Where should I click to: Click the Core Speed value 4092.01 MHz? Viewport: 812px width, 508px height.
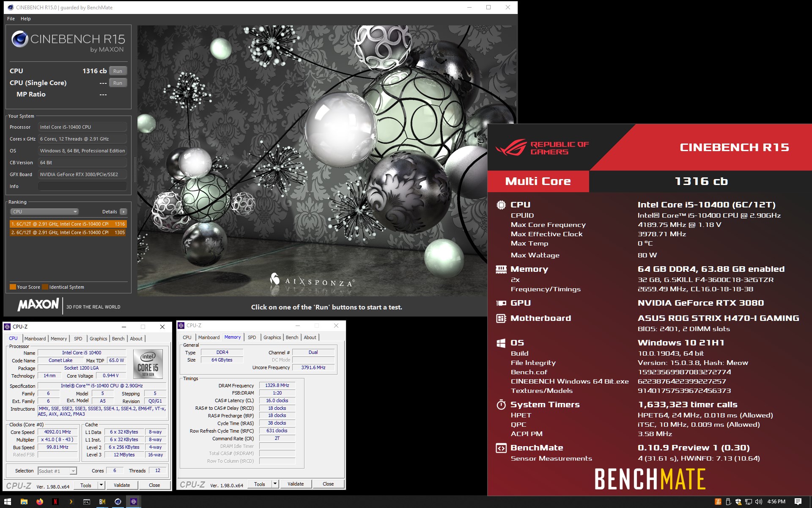tap(58, 432)
